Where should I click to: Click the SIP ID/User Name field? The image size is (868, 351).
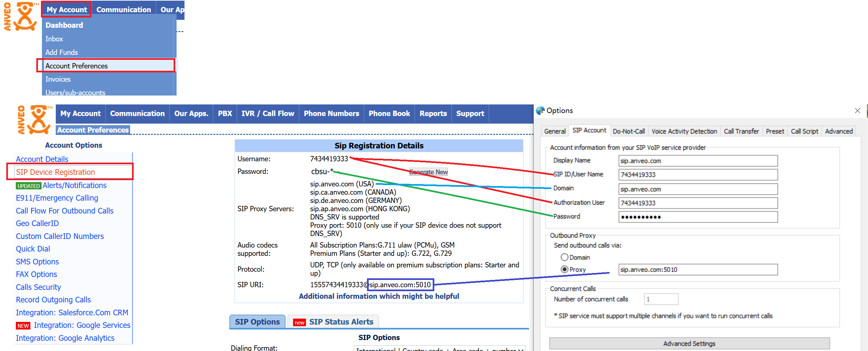tap(698, 175)
